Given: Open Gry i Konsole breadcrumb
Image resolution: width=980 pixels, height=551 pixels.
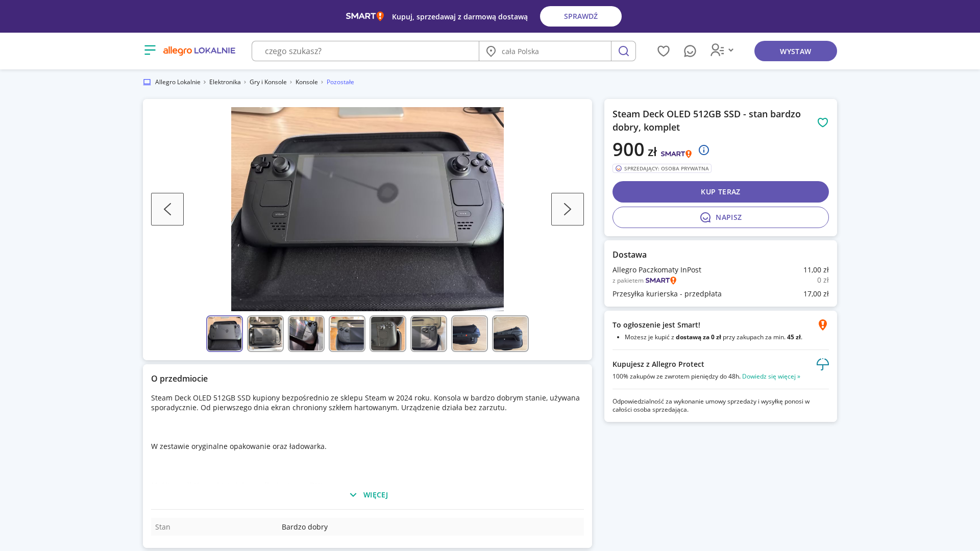Looking at the screenshot, I should point(268,82).
